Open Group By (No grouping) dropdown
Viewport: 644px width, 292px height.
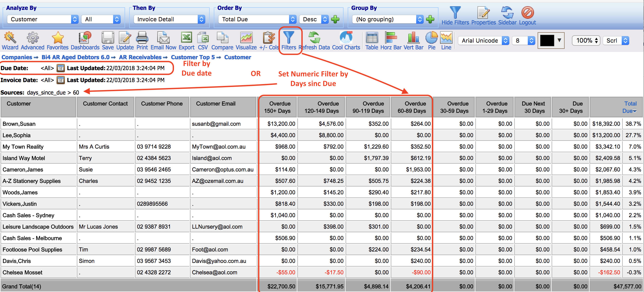(x=388, y=19)
